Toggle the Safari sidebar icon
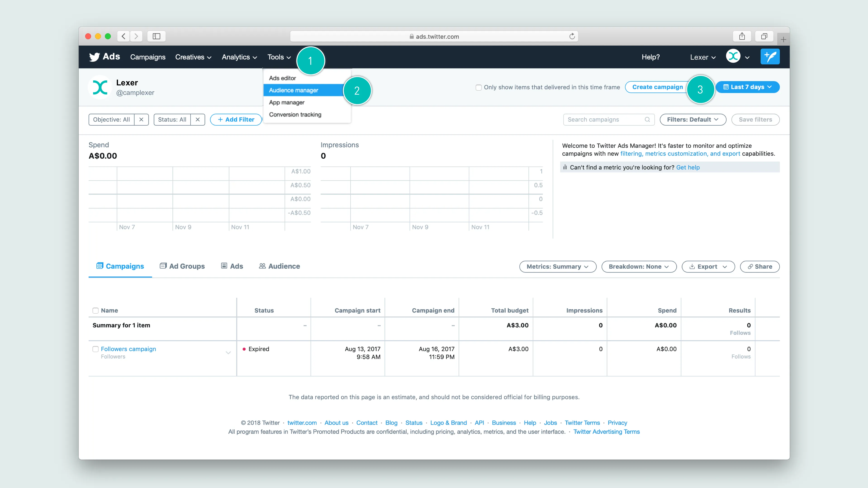Viewport: 868px width, 488px height. [x=156, y=36]
